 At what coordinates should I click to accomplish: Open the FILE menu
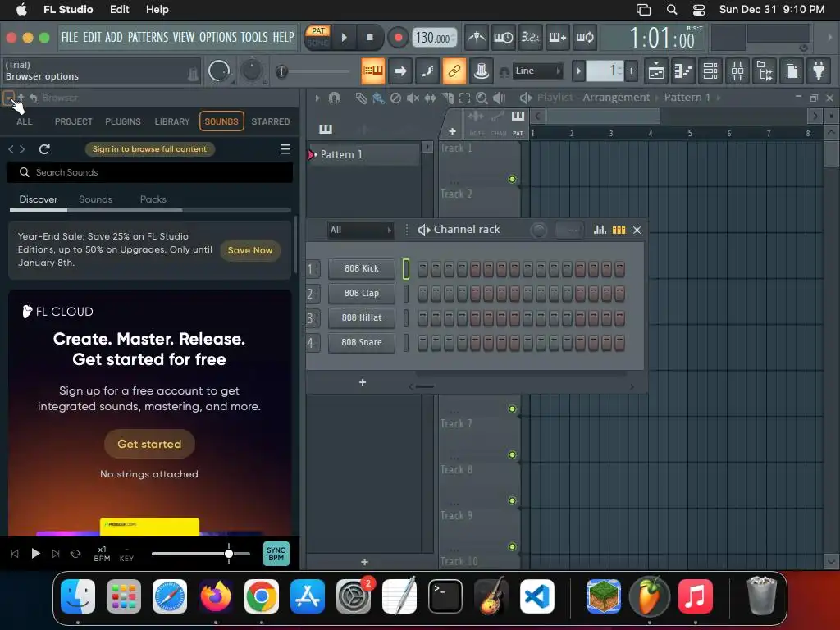click(x=69, y=37)
